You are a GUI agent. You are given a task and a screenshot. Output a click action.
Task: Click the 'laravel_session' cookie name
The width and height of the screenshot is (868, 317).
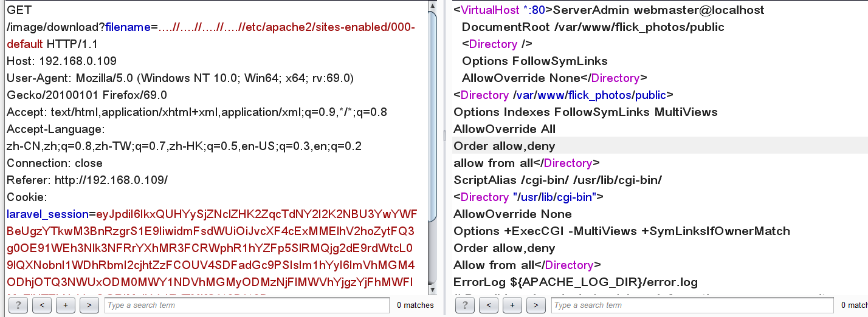coord(47,214)
